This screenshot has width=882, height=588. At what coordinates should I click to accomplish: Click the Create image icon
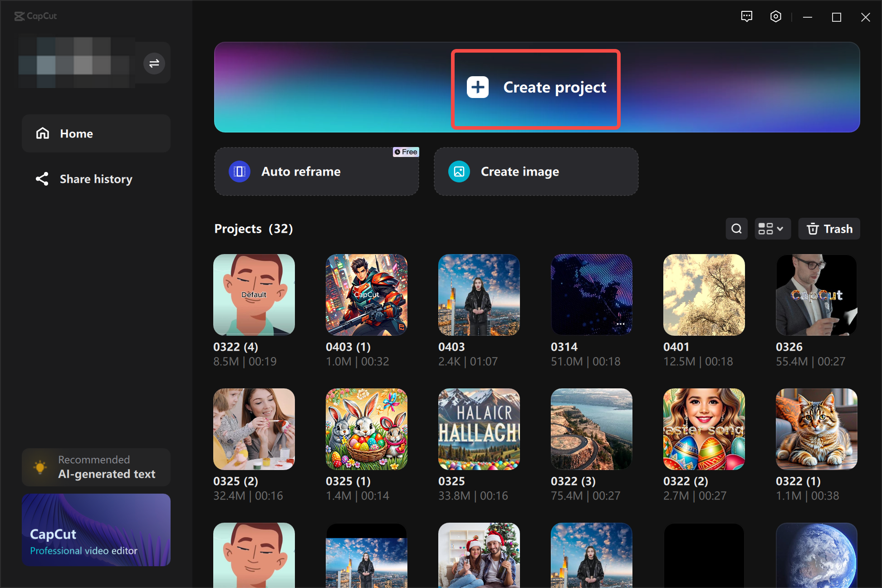tap(459, 171)
